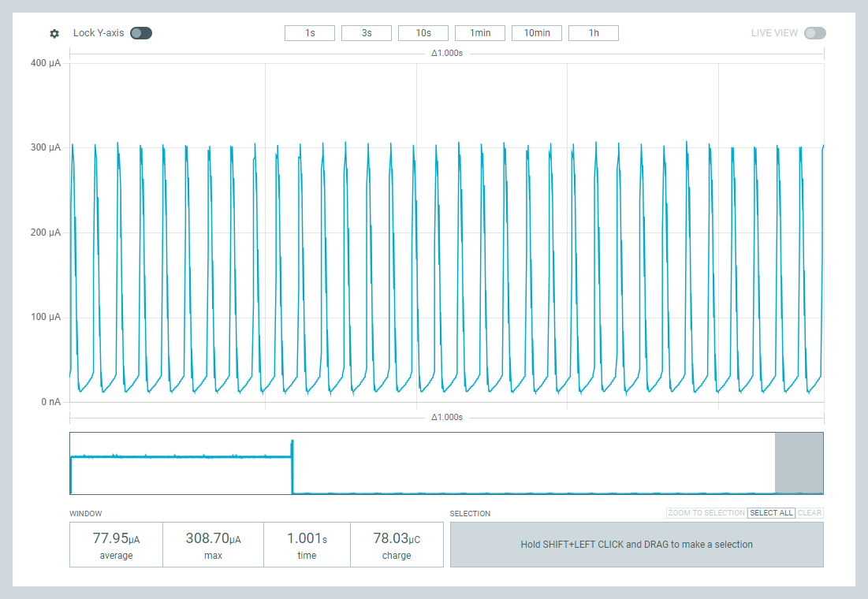Enable the LIVE VIEW switch
Image resolution: width=868 pixels, height=599 pixels.
(x=814, y=33)
